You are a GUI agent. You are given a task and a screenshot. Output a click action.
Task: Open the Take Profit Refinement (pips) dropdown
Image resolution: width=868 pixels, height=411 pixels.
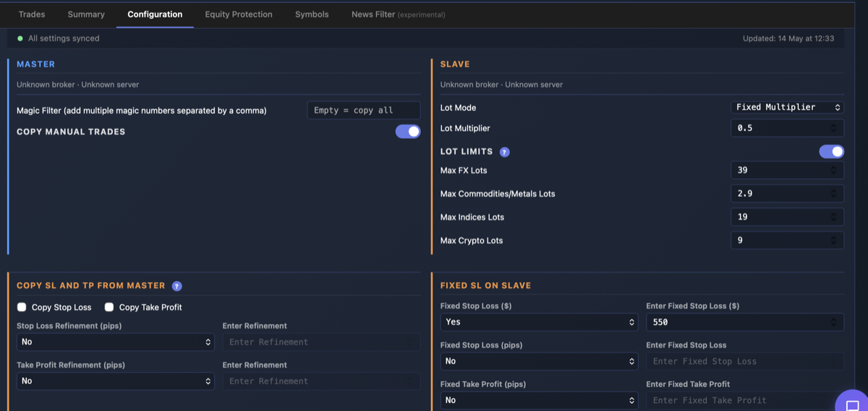116,381
